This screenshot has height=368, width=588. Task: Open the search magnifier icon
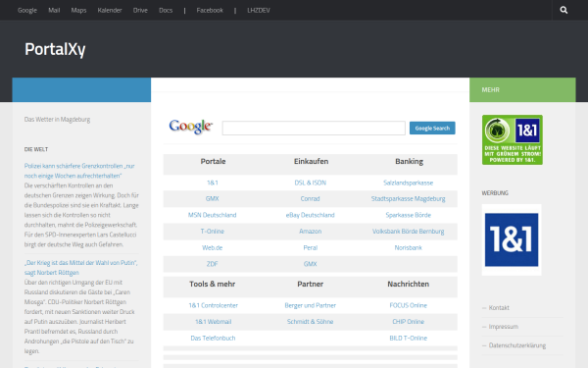point(563,10)
